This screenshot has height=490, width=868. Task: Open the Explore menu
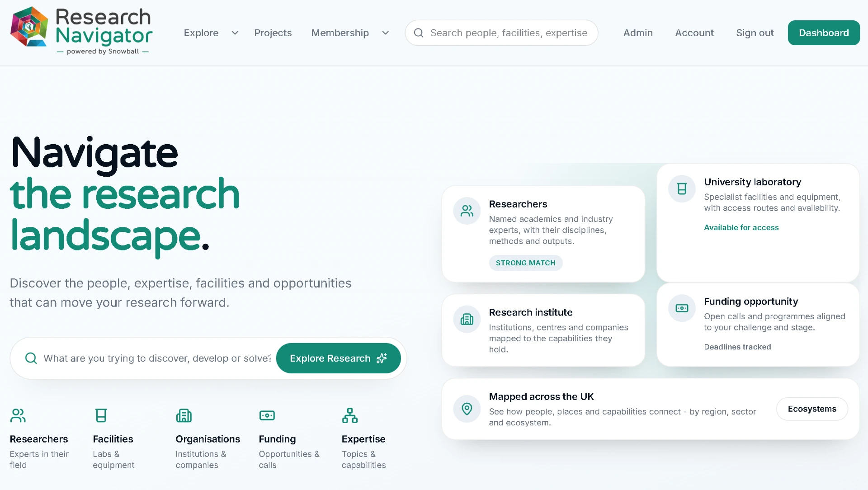(x=201, y=33)
